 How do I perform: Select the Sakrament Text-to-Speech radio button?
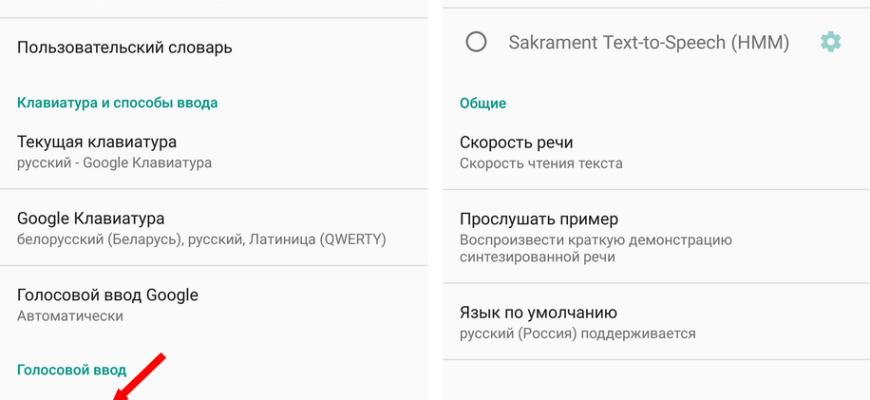[477, 42]
